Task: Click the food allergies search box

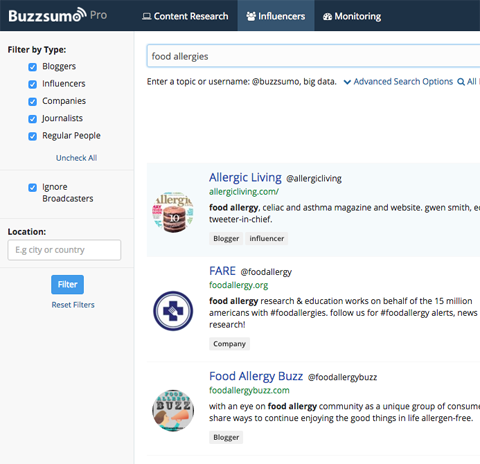Action: [313, 56]
